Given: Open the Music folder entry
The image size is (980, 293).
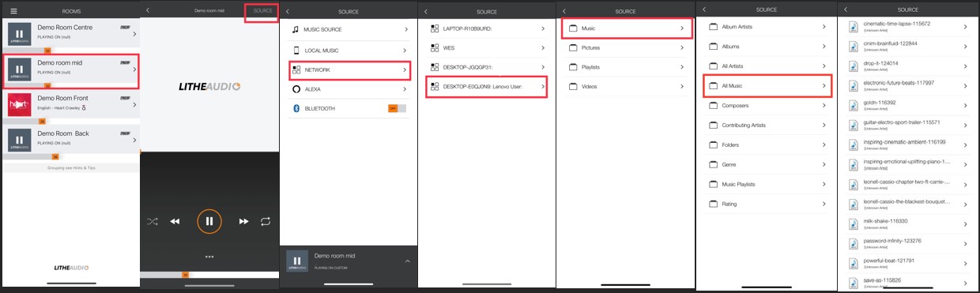Looking at the screenshot, I should tap(627, 28).
